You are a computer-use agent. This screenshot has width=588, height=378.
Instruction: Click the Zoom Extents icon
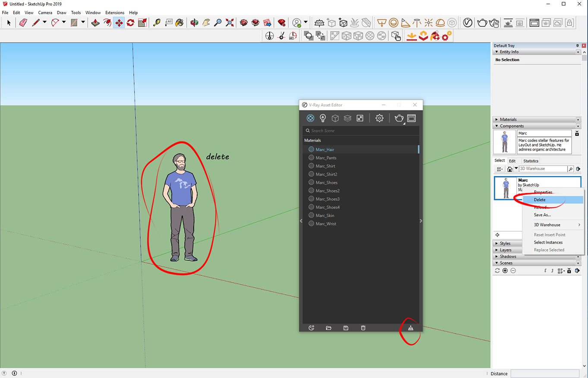coord(229,22)
